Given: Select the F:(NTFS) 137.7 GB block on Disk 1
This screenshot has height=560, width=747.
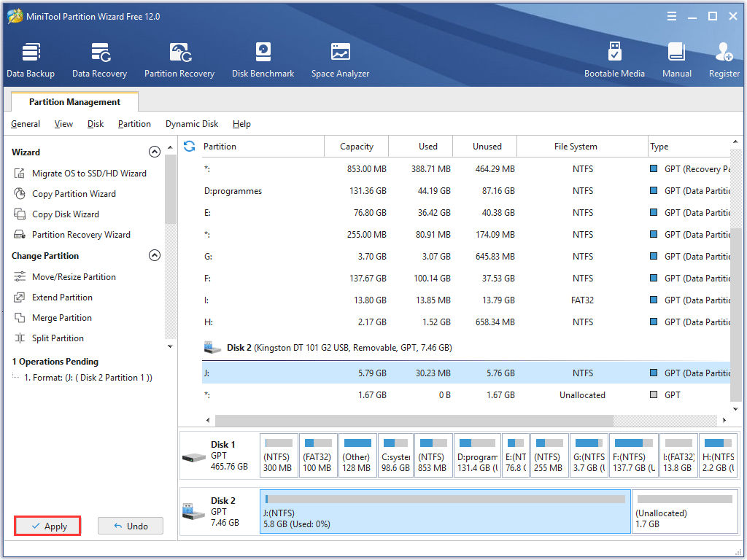Looking at the screenshot, I should (634, 456).
